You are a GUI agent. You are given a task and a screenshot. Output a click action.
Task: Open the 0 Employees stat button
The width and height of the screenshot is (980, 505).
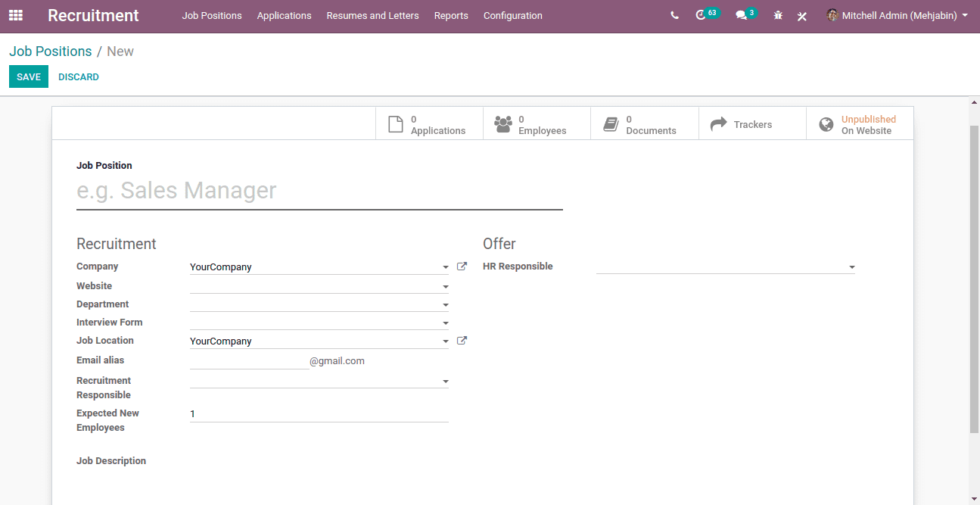click(537, 123)
